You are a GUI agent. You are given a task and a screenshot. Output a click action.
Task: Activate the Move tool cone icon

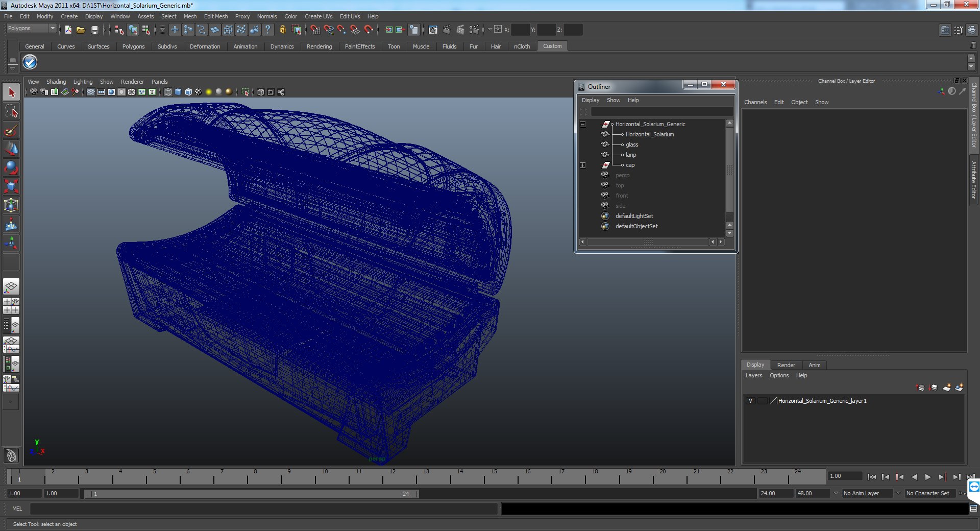[11, 149]
